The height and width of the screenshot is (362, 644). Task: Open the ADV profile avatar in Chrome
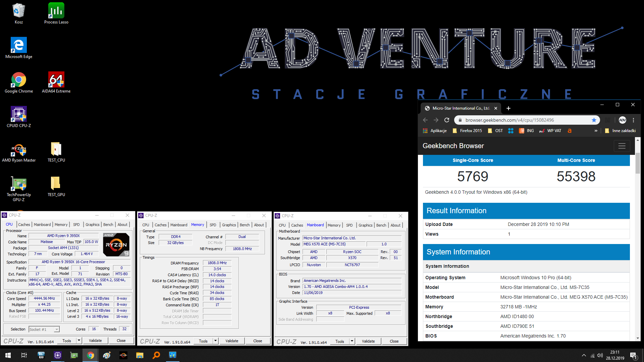[x=623, y=120]
